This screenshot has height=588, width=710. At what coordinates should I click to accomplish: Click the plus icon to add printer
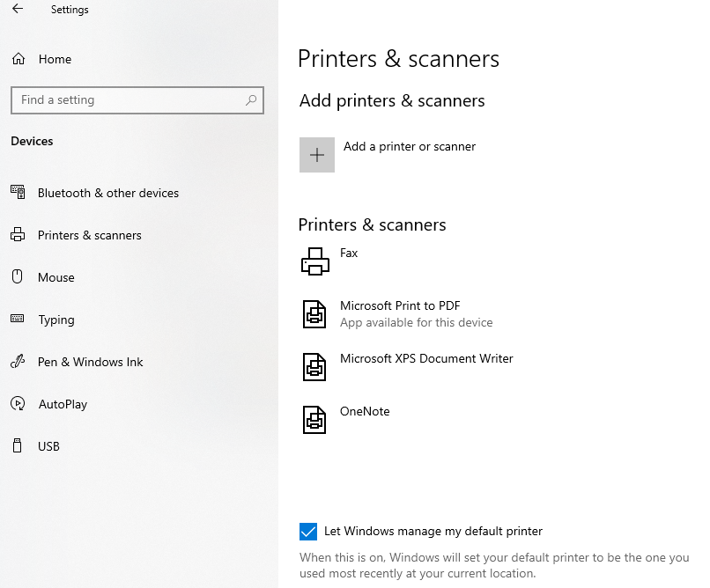tap(317, 155)
